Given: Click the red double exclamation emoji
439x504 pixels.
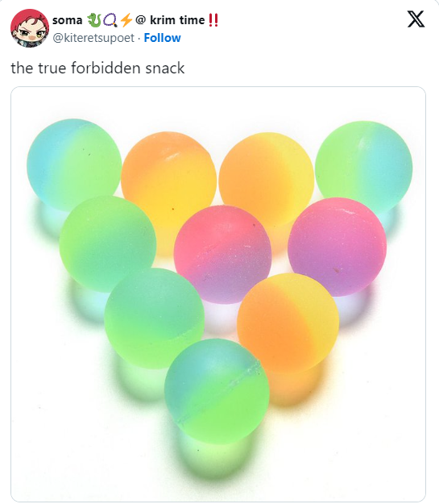Looking at the screenshot, I should pyautogui.click(x=213, y=20).
